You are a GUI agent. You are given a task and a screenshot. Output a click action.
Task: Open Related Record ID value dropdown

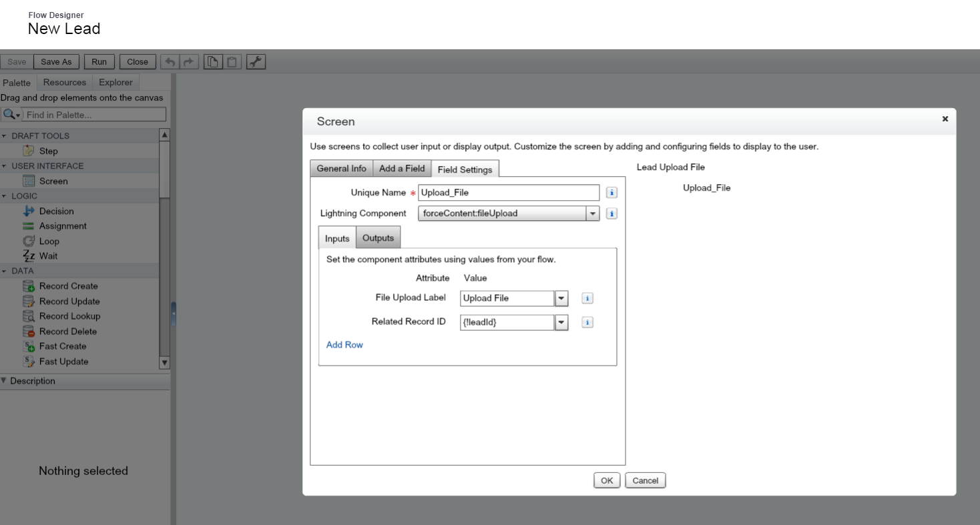point(561,322)
